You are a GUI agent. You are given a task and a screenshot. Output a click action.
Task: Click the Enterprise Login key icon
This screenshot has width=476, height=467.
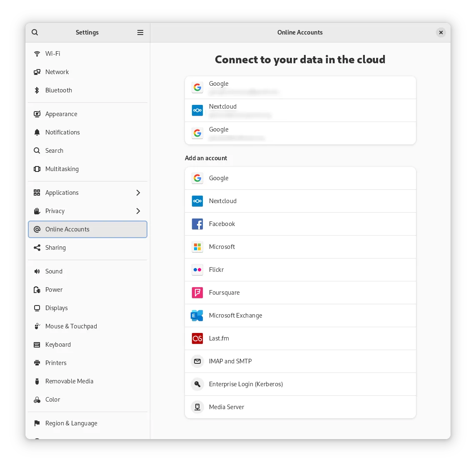197,384
